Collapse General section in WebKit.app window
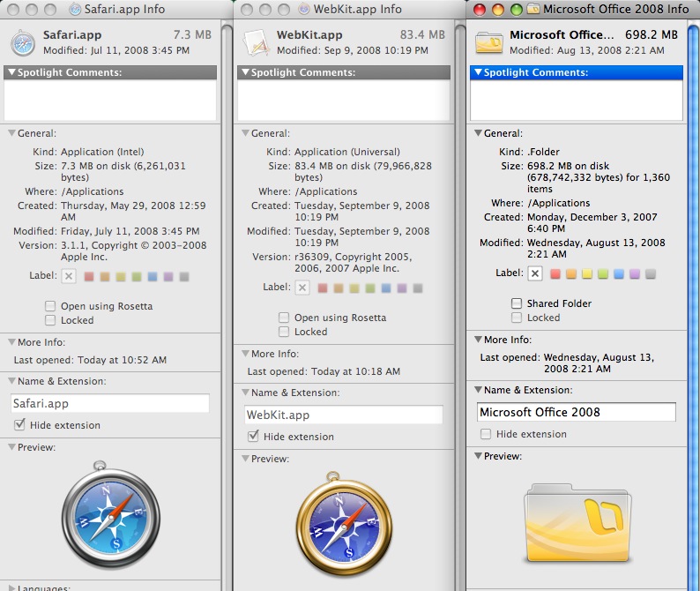Viewport: 700px width, 591px height. [246, 132]
